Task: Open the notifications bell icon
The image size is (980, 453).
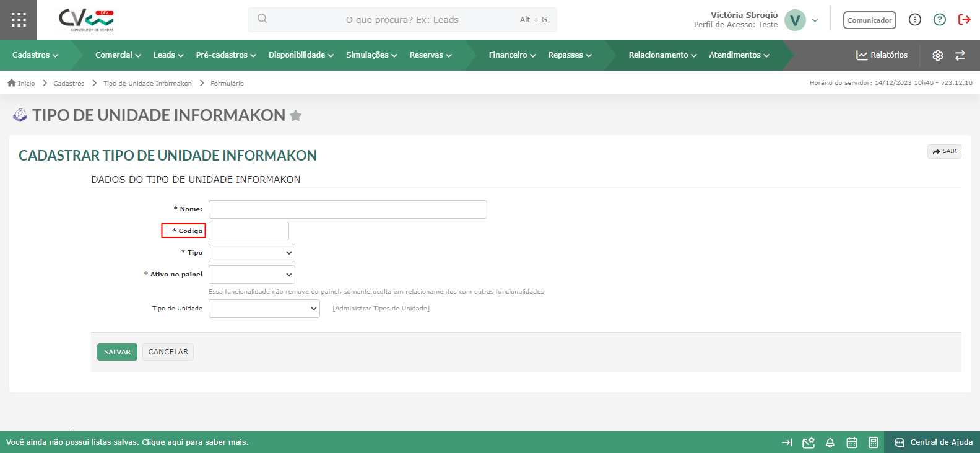Action: click(x=830, y=442)
